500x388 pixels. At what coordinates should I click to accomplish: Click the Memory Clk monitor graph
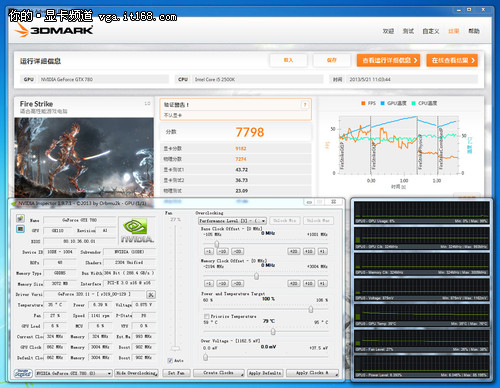[422, 264]
